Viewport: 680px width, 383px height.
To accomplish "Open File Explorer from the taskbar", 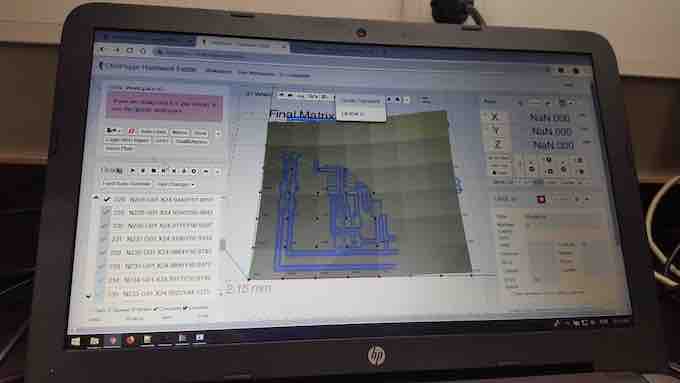I will 94,341.
